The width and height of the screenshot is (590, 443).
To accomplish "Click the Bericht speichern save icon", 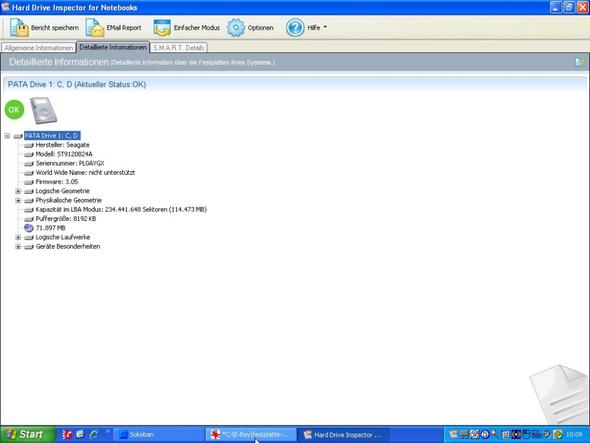I will [x=19, y=27].
